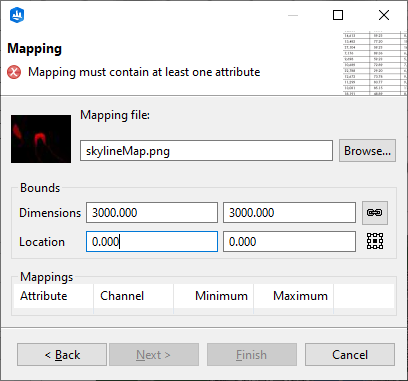Click the mapping image preview thumbnail
Screen dimensions: 408x381
tap(41, 139)
